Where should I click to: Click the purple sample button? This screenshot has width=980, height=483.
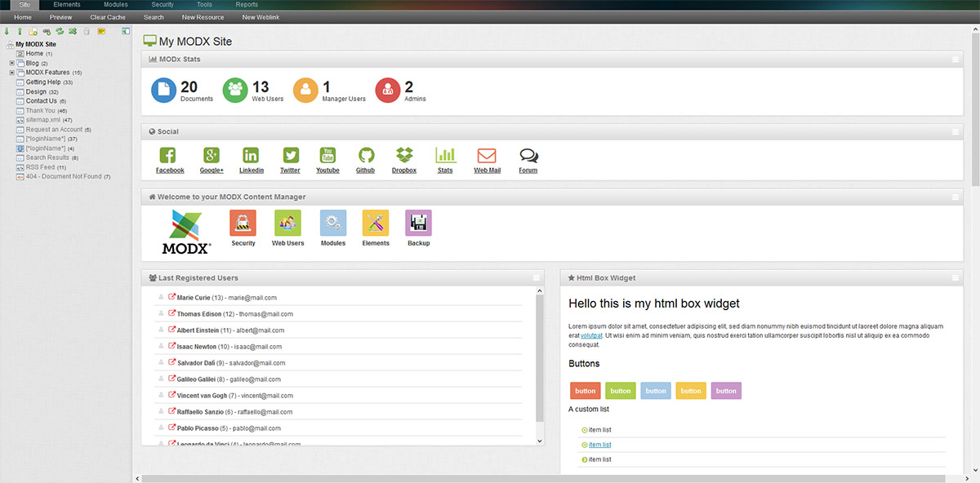726,391
